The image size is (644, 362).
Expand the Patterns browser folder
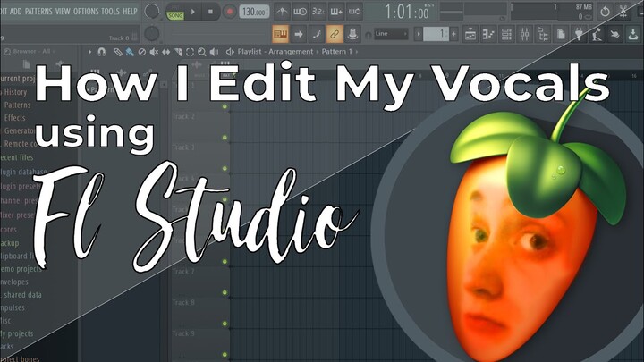[x=17, y=105]
